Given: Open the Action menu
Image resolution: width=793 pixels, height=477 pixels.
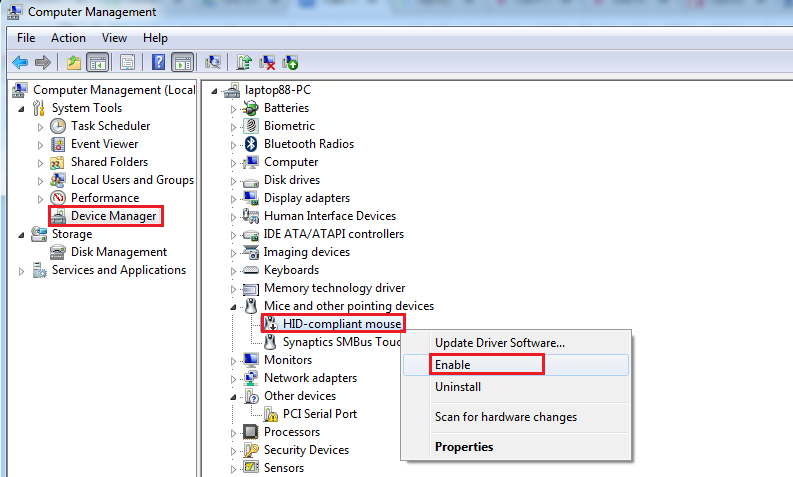Looking at the screenshot, I should coord(68,38).
